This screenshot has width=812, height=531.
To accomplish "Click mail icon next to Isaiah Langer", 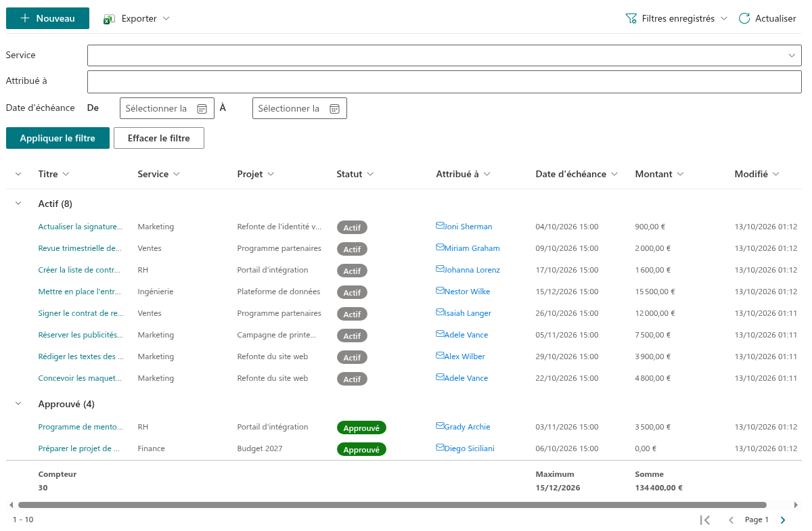I will point(440,313).
